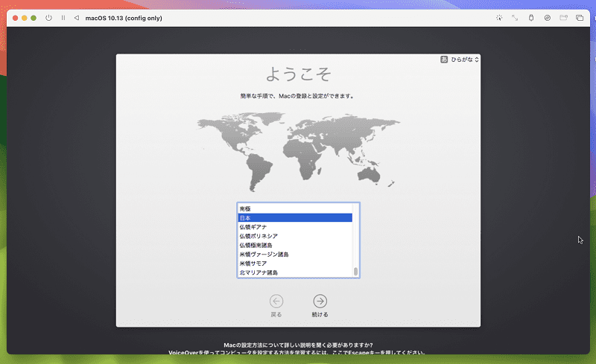The image size is (596, 364).
Task: Select 仏領ギアナ in the list
Action: pos(295,227)
